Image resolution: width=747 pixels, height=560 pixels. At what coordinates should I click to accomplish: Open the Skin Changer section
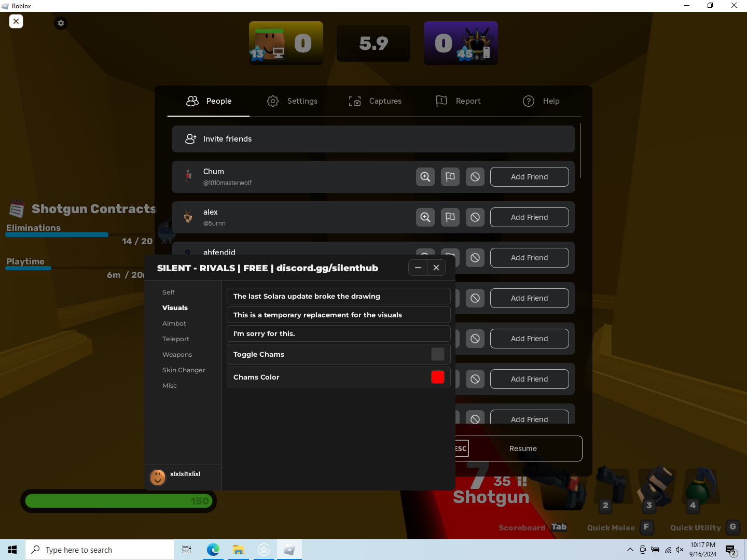184,370
